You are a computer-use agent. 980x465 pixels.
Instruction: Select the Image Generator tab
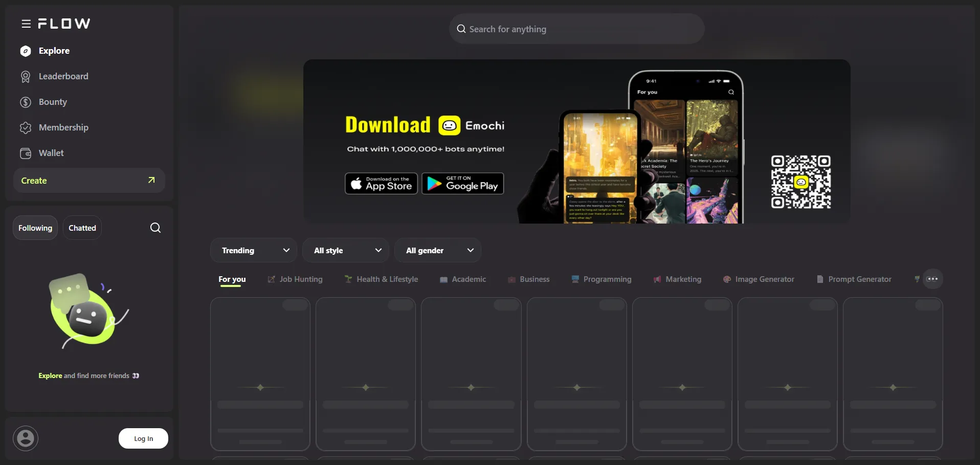point(759,279)
